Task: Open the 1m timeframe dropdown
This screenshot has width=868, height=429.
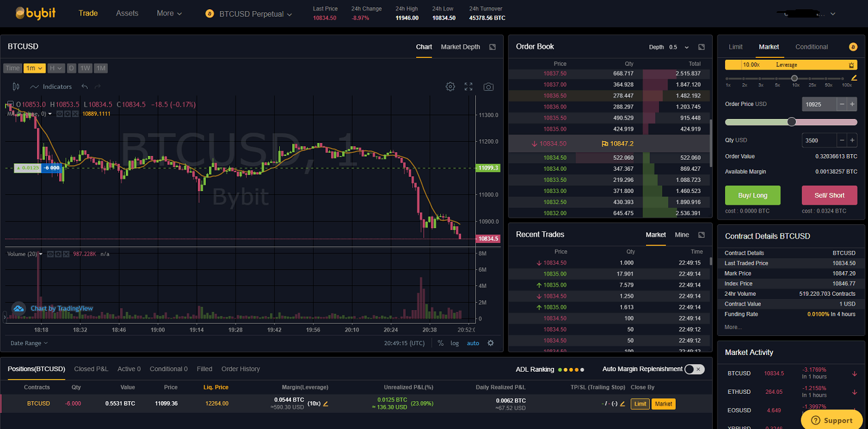Action: pos(35,68)
